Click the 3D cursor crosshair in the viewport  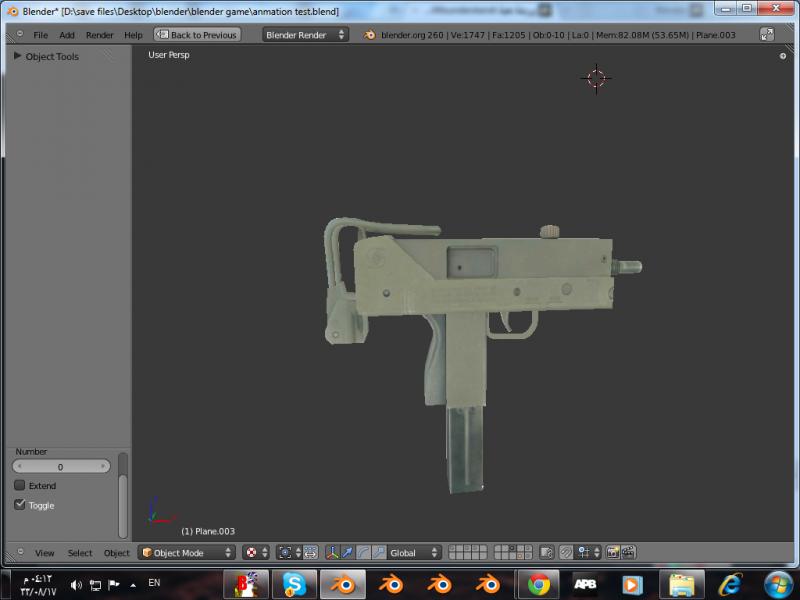click(596, 79)
